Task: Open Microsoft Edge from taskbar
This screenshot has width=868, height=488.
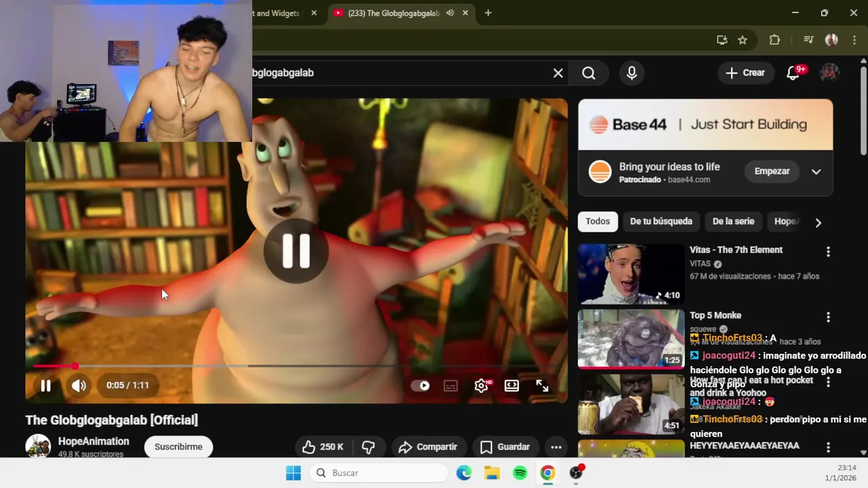Action: tap(464, 473)
